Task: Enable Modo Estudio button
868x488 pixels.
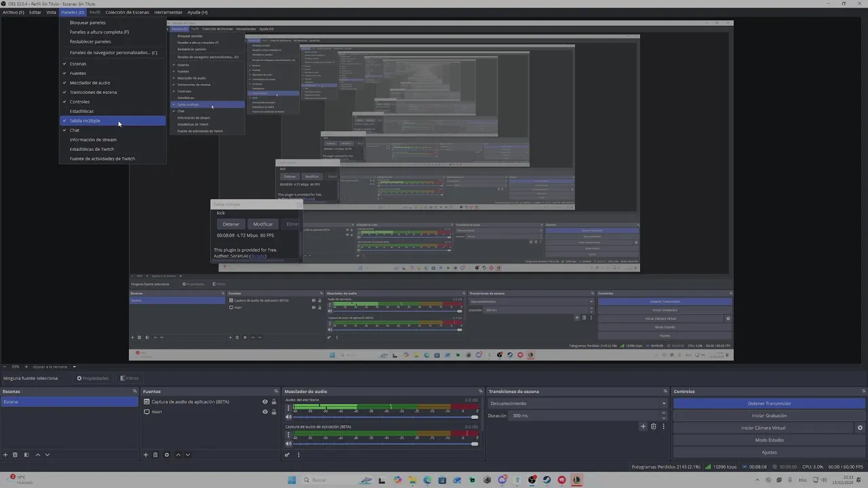Action: 769,440
